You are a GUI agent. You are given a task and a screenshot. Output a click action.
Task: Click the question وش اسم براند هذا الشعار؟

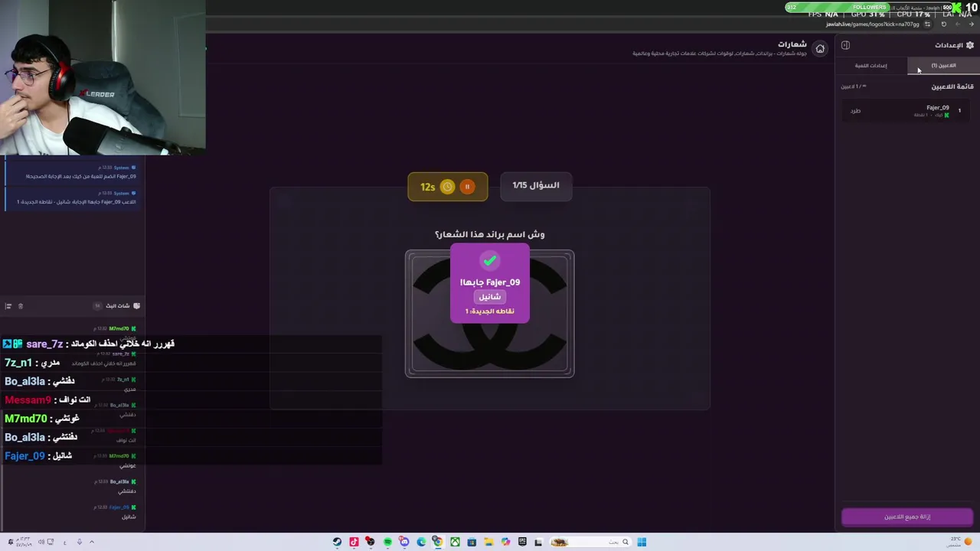tap(490, 234)
